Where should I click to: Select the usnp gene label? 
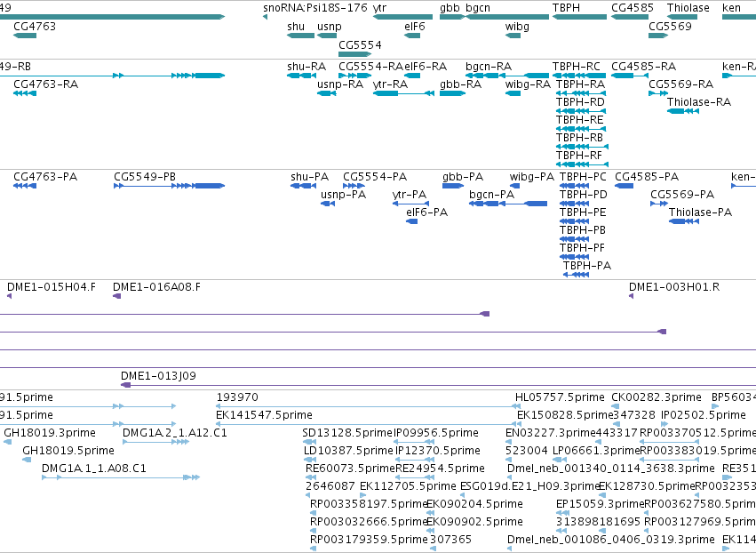pos(330,26)
